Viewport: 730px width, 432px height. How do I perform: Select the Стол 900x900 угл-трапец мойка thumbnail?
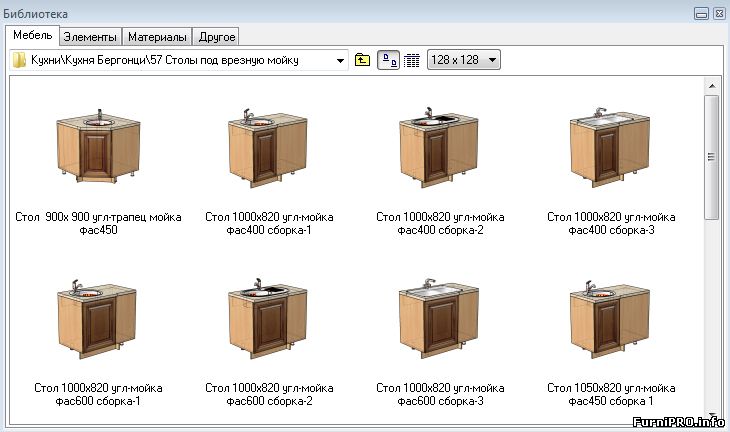[97, 146]
